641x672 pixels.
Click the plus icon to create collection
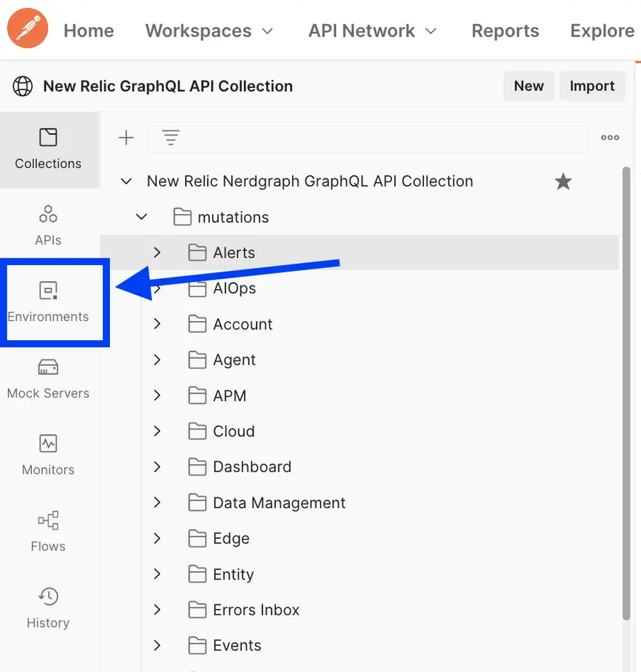click(x=127, y=138)
